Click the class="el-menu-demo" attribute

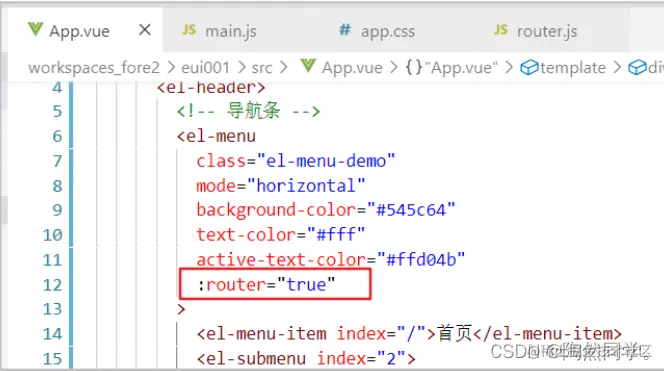pyautogui.click(x=296, y=161)
